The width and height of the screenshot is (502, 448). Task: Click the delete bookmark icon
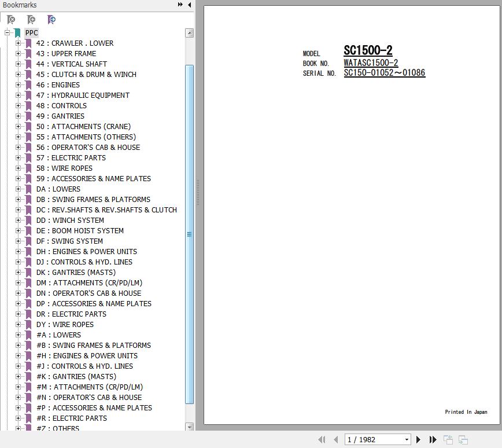click(x=11, y=20)
